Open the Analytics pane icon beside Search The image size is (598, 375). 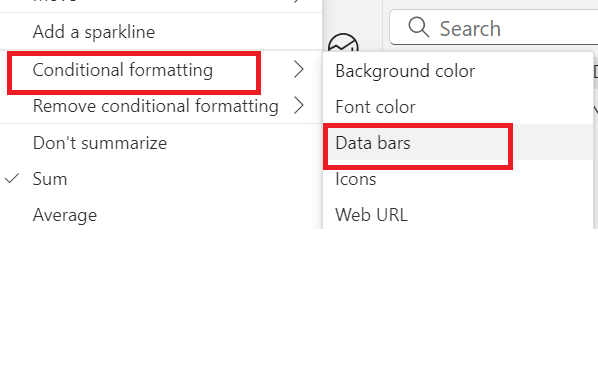click(x=343, y=43)
